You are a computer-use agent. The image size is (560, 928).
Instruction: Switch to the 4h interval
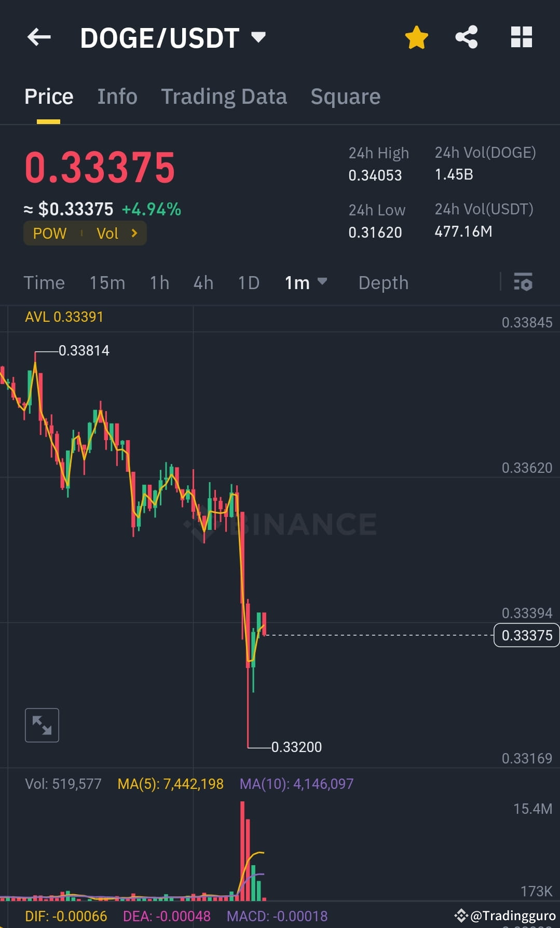click(203, 283)
